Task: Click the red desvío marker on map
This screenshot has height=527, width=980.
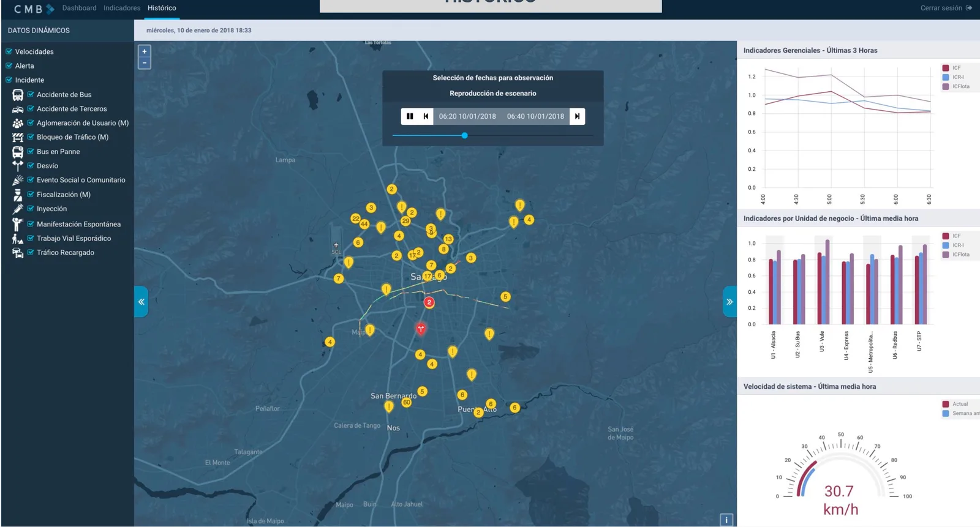Action: pos(421,329)
